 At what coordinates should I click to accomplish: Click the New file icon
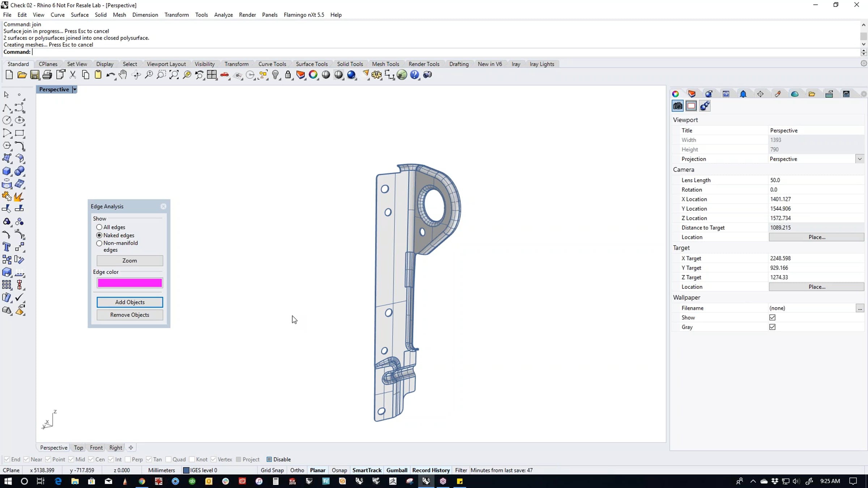click(x=9, y=75)
